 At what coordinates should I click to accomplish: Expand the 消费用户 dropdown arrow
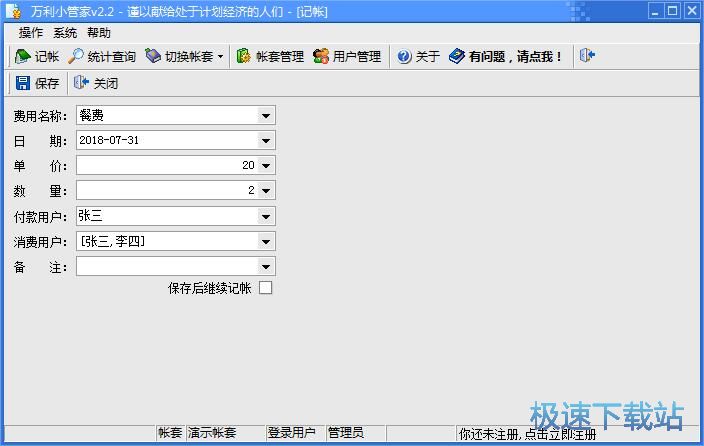pos(266,242)
